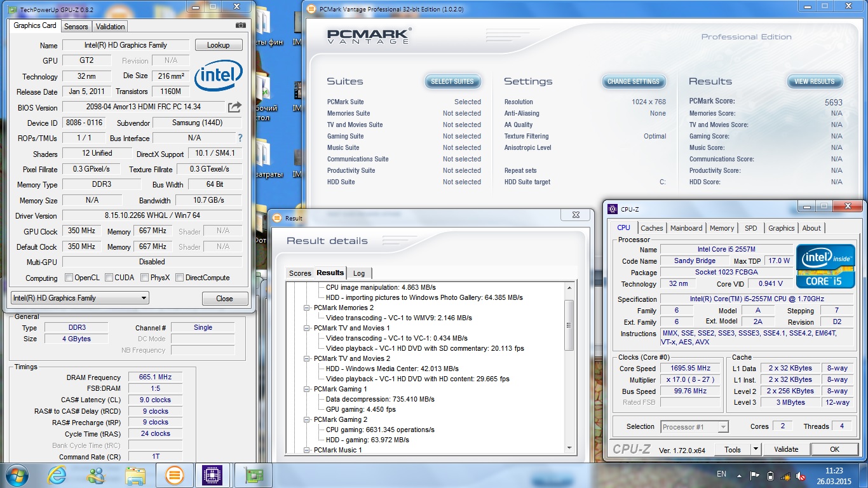The image size is (868, 488).
Task: Click the CPU-Z title bar icon
Action: coord(613,208)
